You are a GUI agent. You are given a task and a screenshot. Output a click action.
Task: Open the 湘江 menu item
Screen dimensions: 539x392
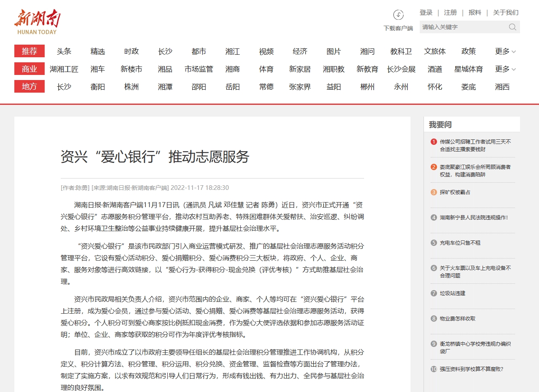click(233, 51)
